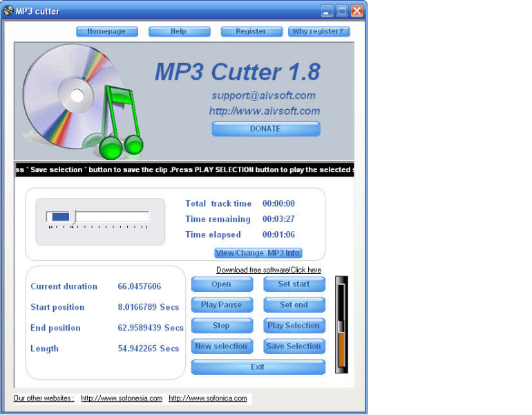Click the scrolling instruction ticker text
532x415 pixels.
click(184, 169)
